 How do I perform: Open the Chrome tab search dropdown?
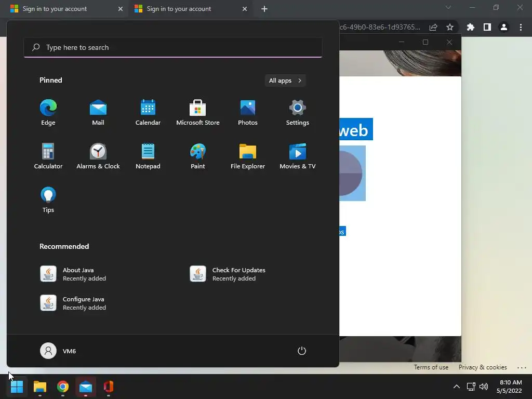(x=448, y=7)
